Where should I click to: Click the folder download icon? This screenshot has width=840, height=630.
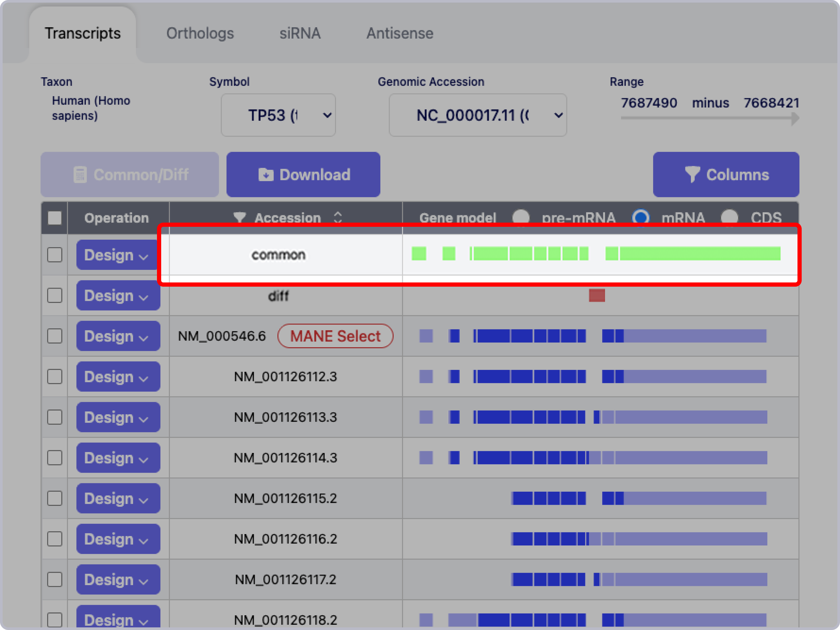266,175
